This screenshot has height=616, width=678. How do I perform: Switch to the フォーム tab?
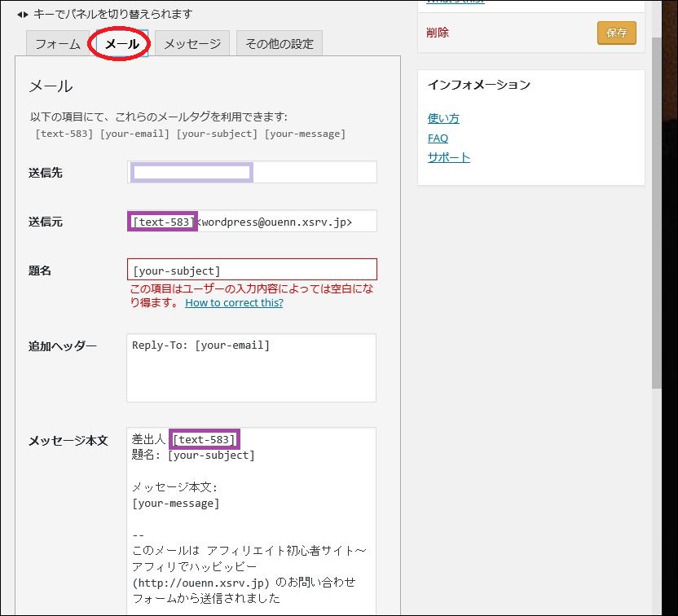(x=58, y=43)
